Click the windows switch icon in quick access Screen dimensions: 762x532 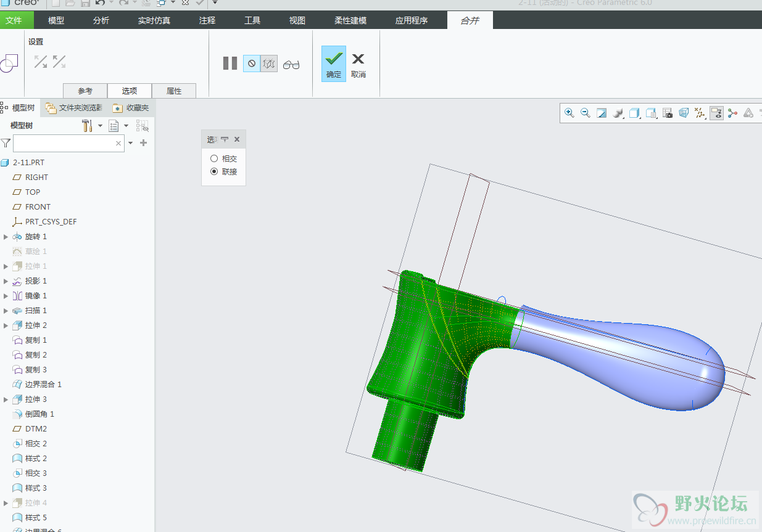click(162, 3)
